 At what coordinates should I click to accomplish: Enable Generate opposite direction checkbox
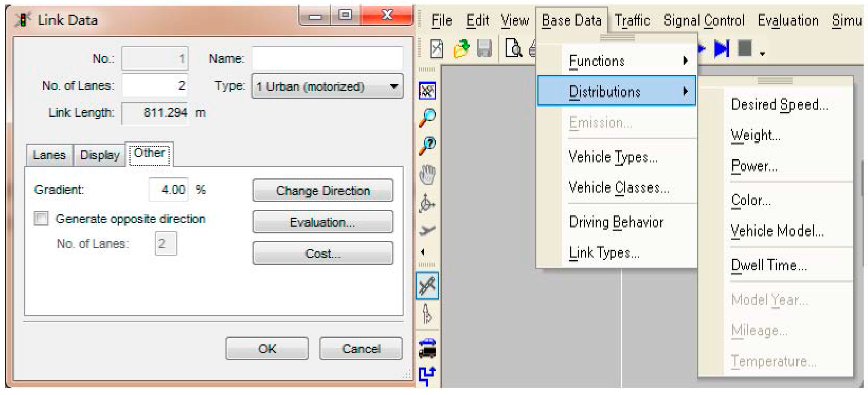point(42,219)
